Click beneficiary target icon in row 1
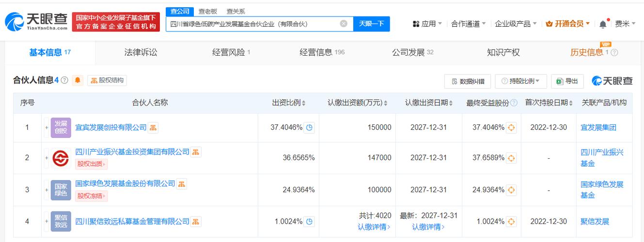This screenshot has height=242, width=644. click(x=511, y=128)
